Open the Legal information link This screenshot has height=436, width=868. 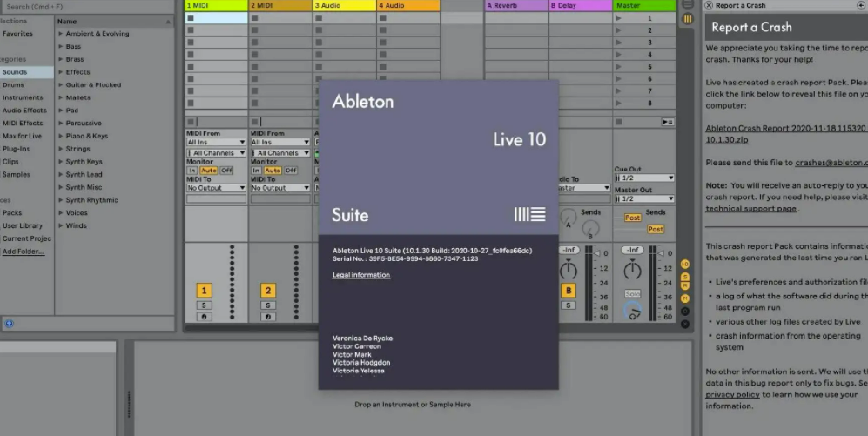(x=361, y=275)
